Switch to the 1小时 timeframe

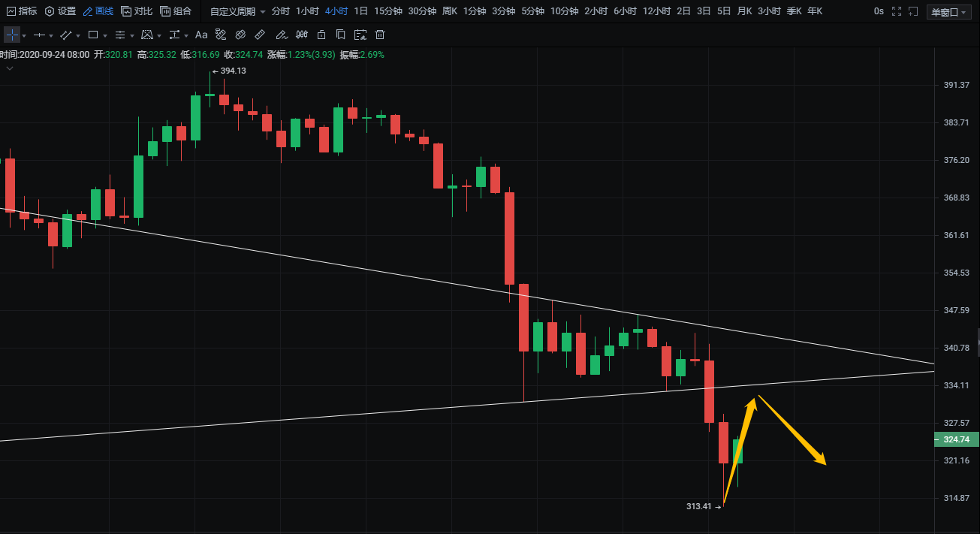(x=306, y=11)
